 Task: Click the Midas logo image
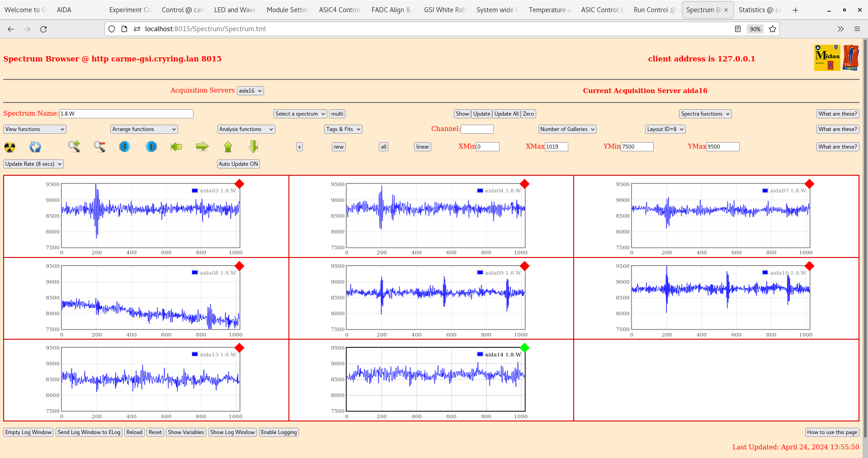pyautogui.click(x=826, y=58)
